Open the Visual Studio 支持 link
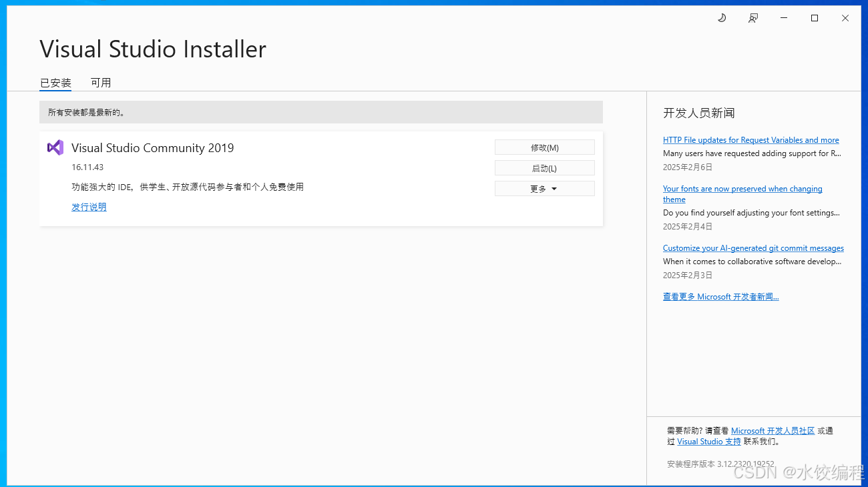The height and width of the screenshot is (487, 868). (709, 442)
